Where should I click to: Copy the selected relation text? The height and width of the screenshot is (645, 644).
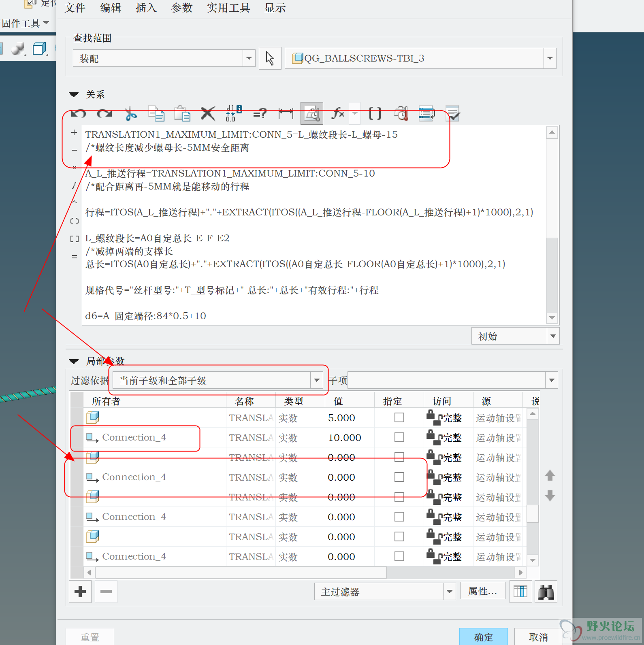[x=156, y=114]
